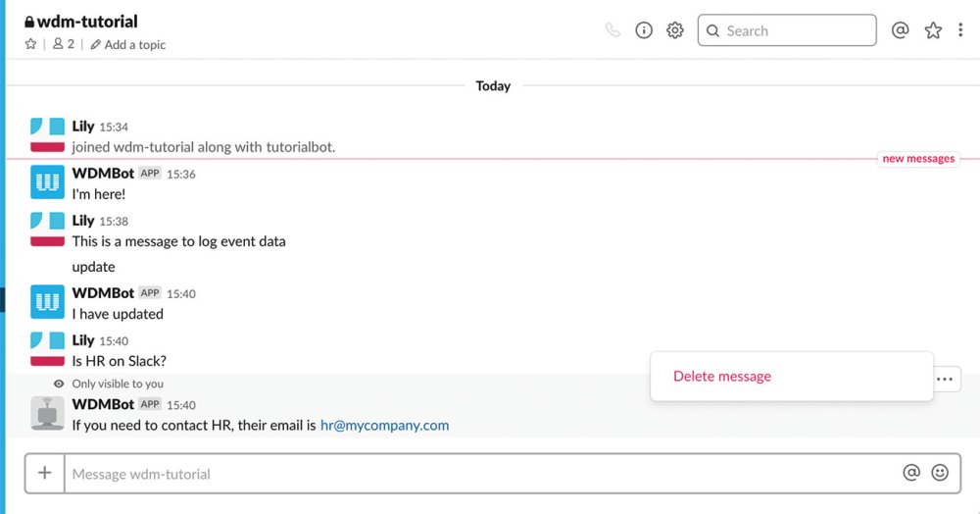Click 'This is a message to log event data'

tap(178, 241)
